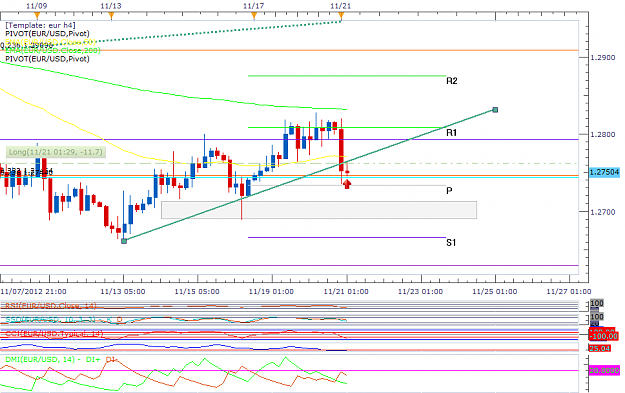Click the 11/13 orange date marker
Image resolution: width=625 pixels, height=393 pixels.
point(112,16)
